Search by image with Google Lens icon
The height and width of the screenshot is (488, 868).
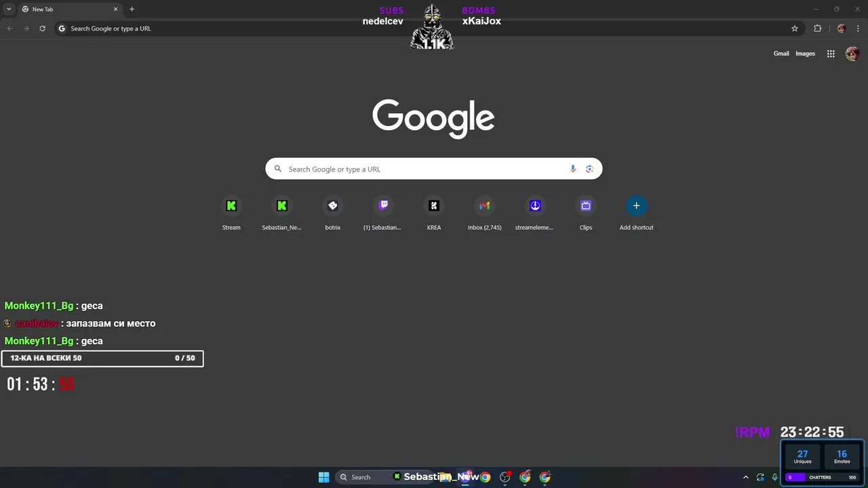tap(589, 169)
